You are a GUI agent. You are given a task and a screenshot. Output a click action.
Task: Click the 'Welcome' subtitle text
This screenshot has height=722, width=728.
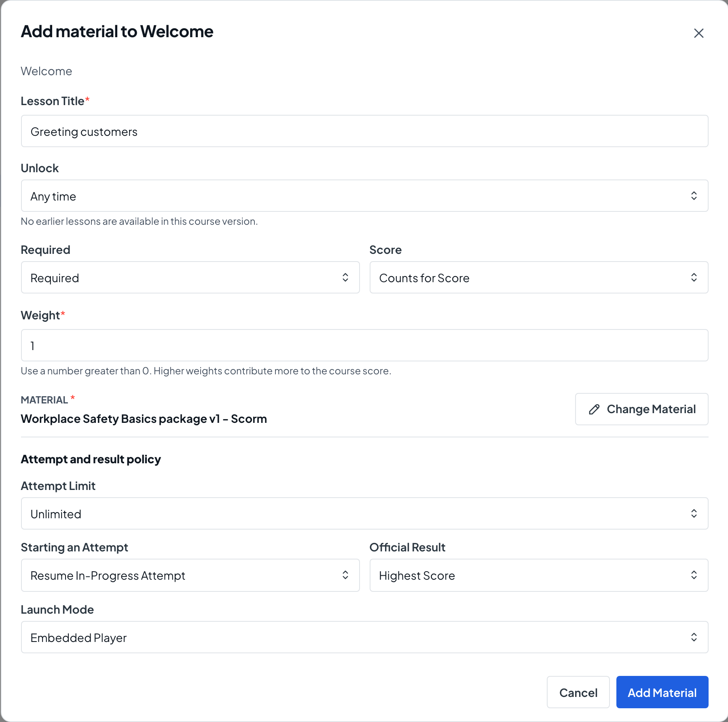[46, 71]
